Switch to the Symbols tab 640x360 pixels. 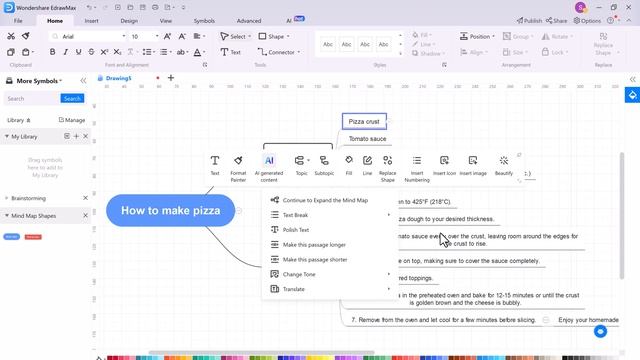[x=204, y=20]
